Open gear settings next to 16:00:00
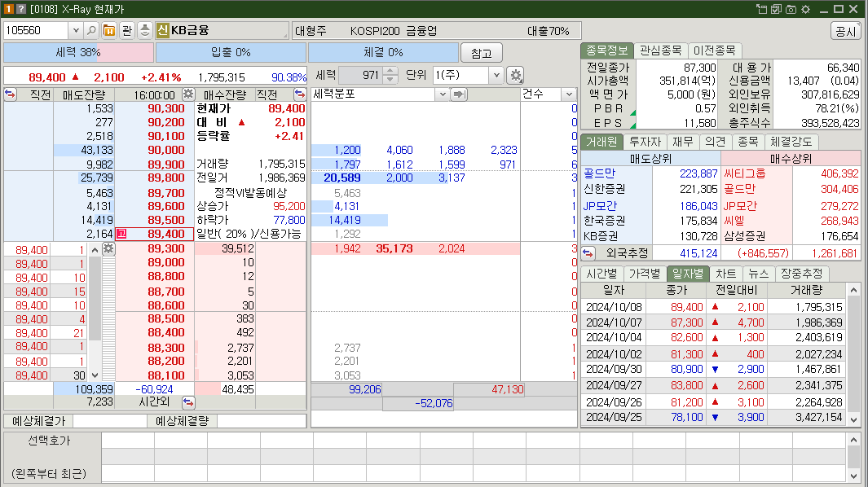 point(188,94)
